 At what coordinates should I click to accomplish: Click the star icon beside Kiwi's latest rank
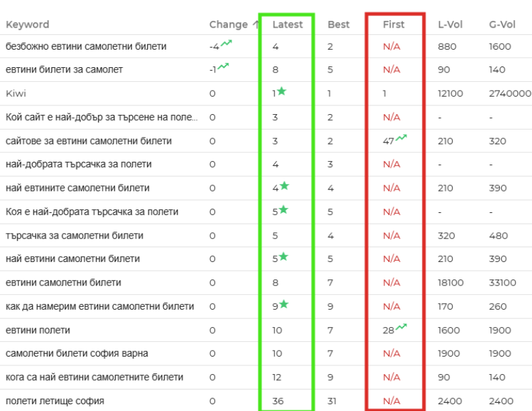pyautogui.click(x=281, y=91)
